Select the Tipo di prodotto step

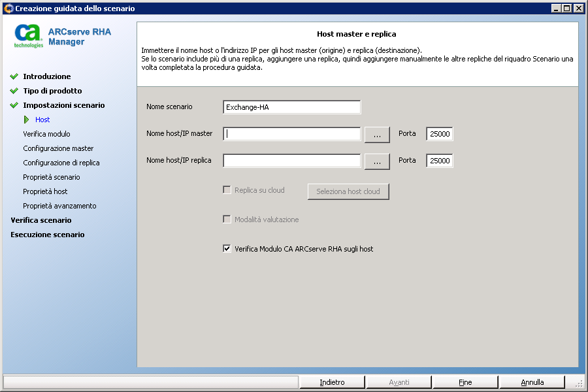coord(52,91)
